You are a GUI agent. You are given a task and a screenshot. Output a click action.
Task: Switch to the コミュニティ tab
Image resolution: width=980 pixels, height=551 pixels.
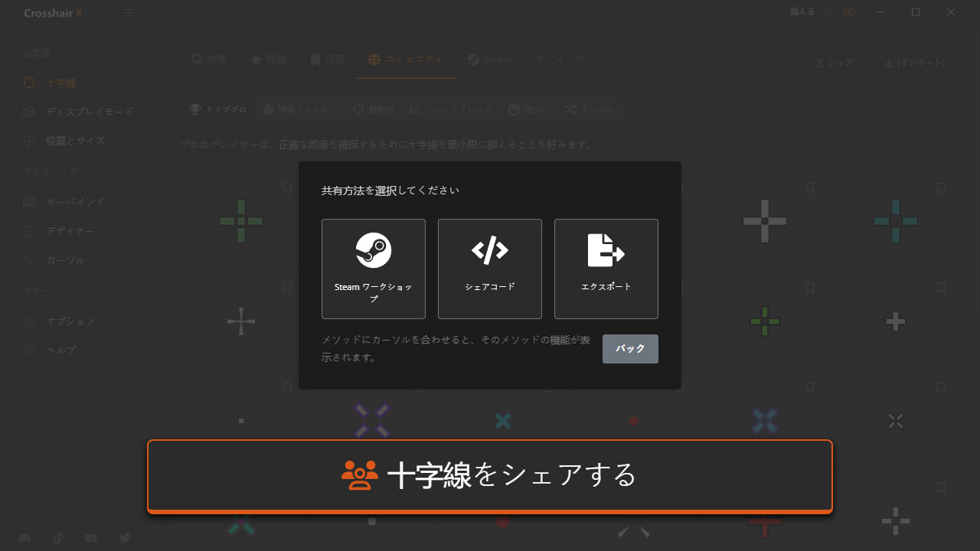406,60
